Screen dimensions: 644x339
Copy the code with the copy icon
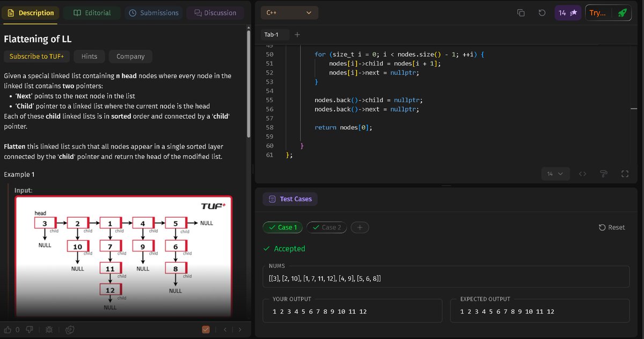521,13
